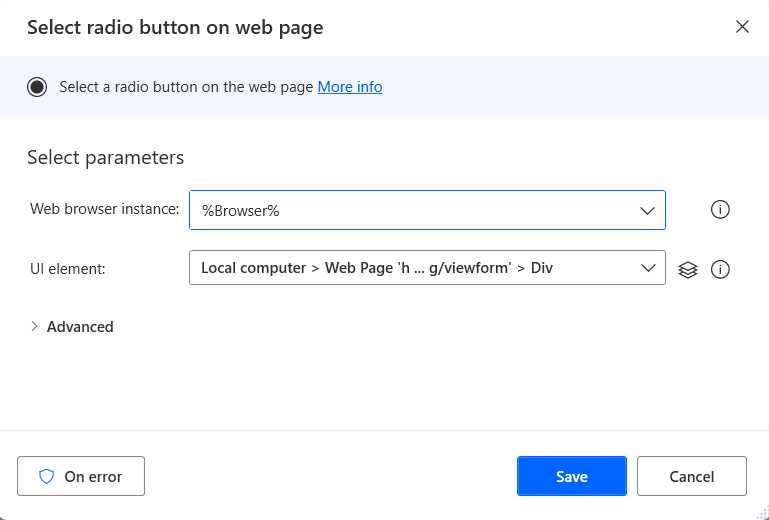
Task: Show info for UI element field
Action: tap(720, 269)
